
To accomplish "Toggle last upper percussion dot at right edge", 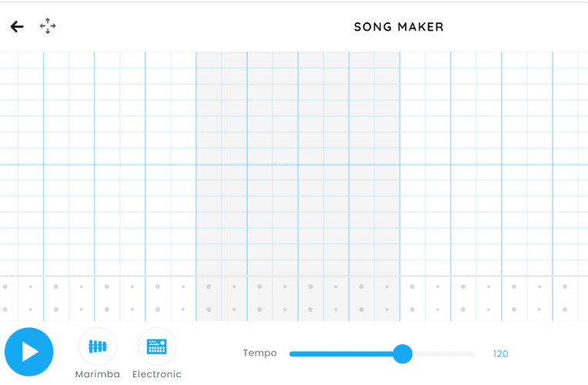I will coord(565,286).
